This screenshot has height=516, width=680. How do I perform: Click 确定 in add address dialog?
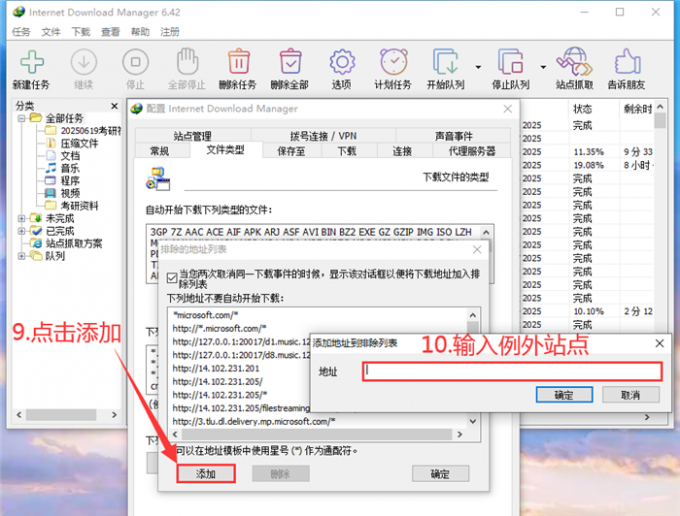tap(564, 395)
